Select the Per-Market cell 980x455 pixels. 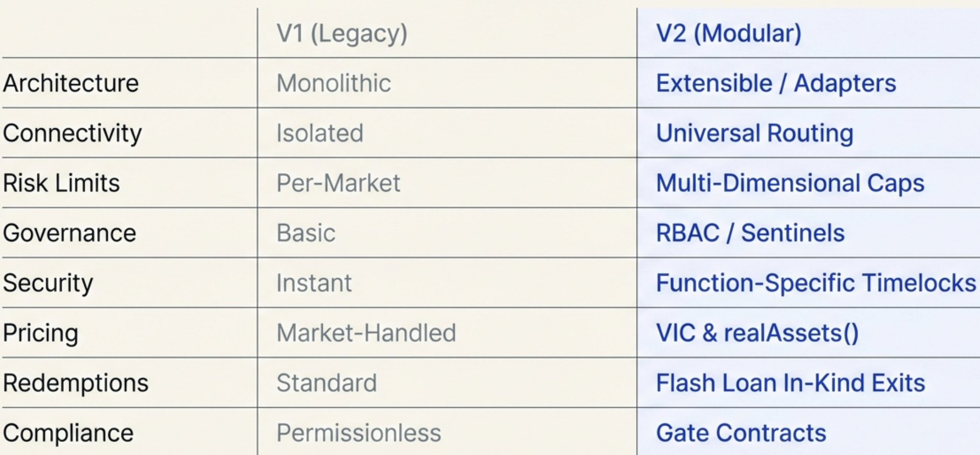point(338,183)
